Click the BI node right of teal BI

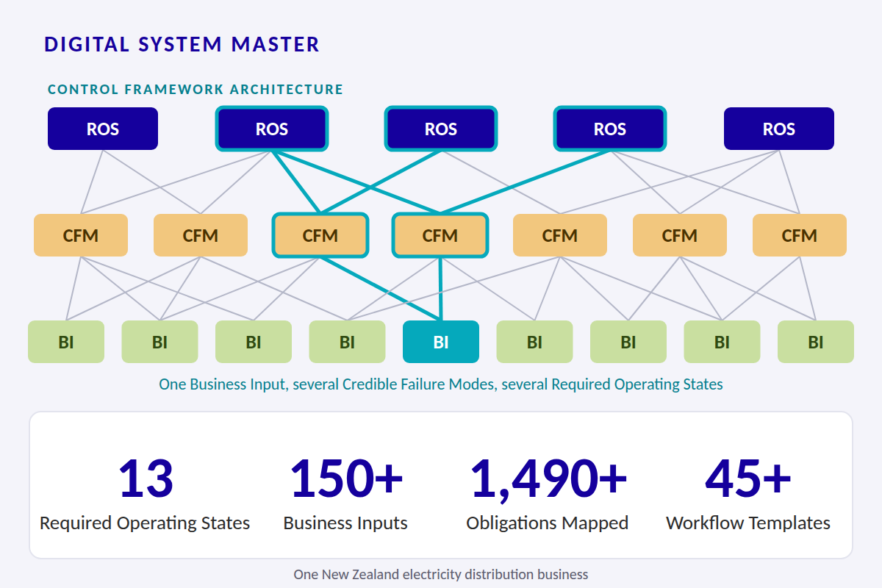coord(534,342)
